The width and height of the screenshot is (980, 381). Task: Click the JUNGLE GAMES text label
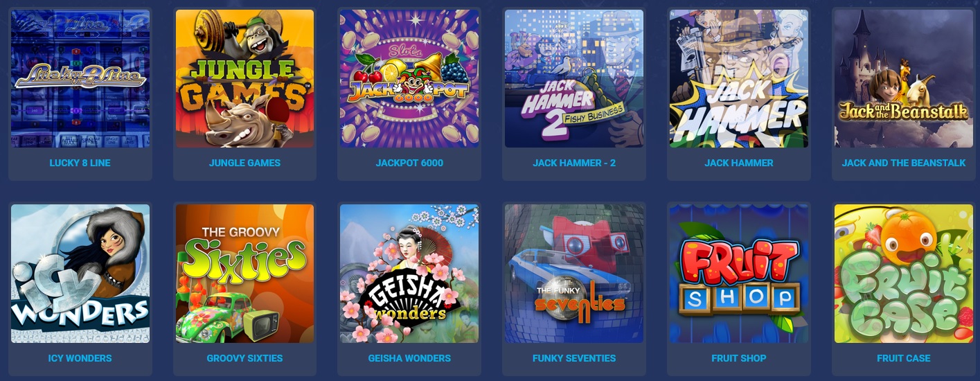click(244, 163)
